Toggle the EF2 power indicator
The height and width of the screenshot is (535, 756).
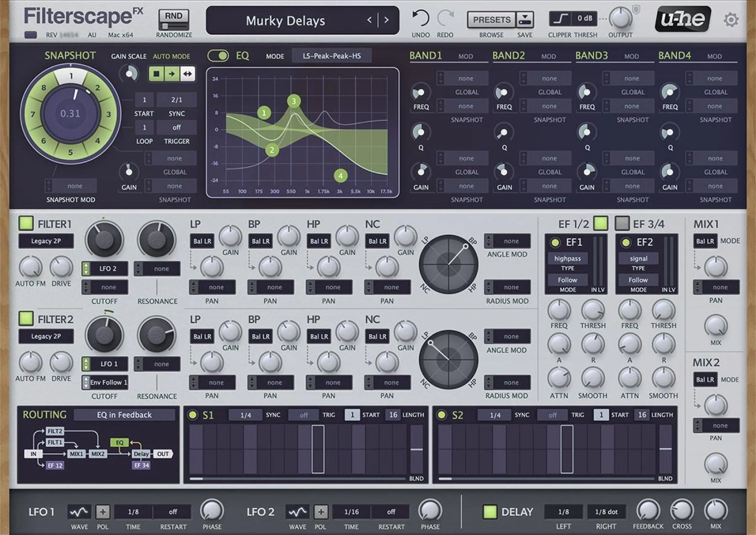tap(626, 242)
